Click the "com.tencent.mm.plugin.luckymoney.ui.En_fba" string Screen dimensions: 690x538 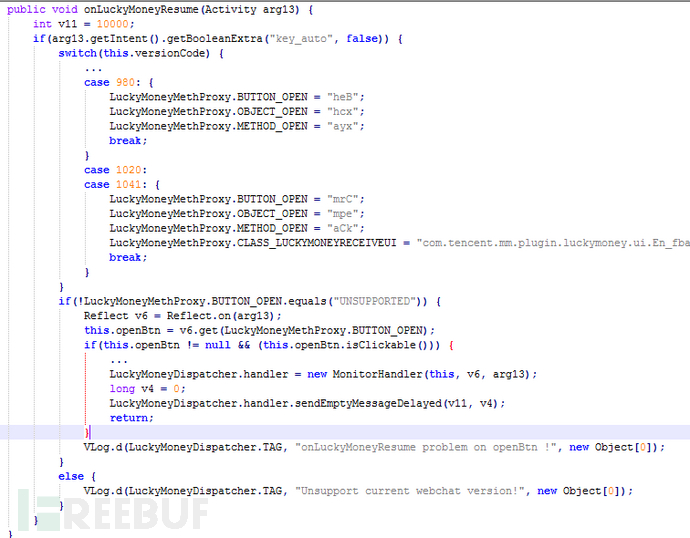553,243
